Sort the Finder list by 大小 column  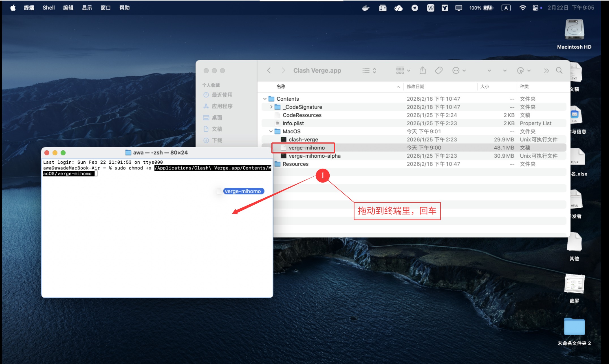[x=484, y=86]
